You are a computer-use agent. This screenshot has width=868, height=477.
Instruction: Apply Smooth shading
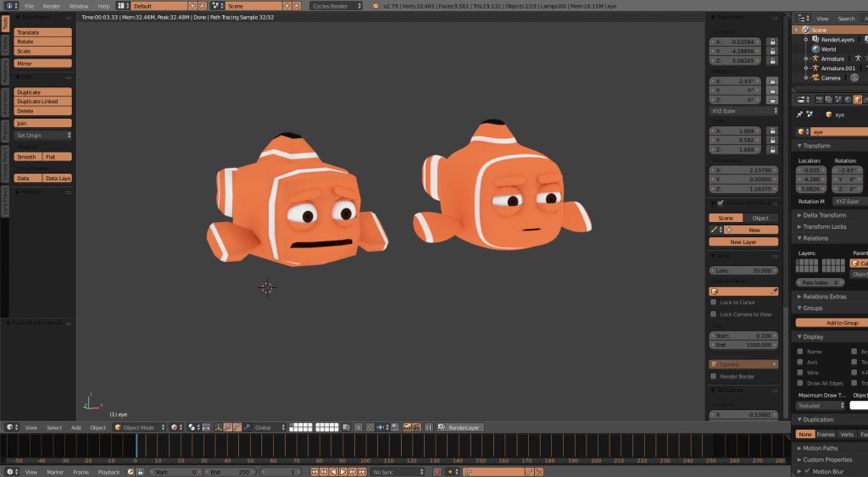point(28,157)
